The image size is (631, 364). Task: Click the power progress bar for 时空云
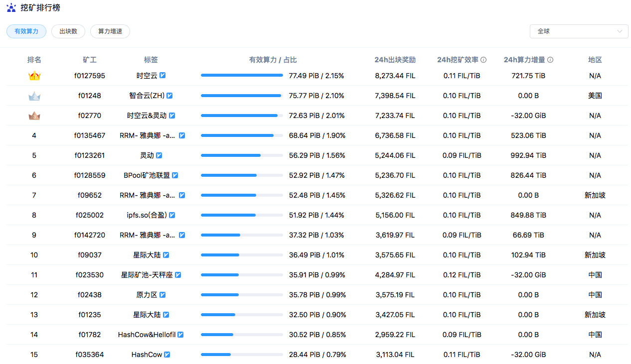[242, 75]
